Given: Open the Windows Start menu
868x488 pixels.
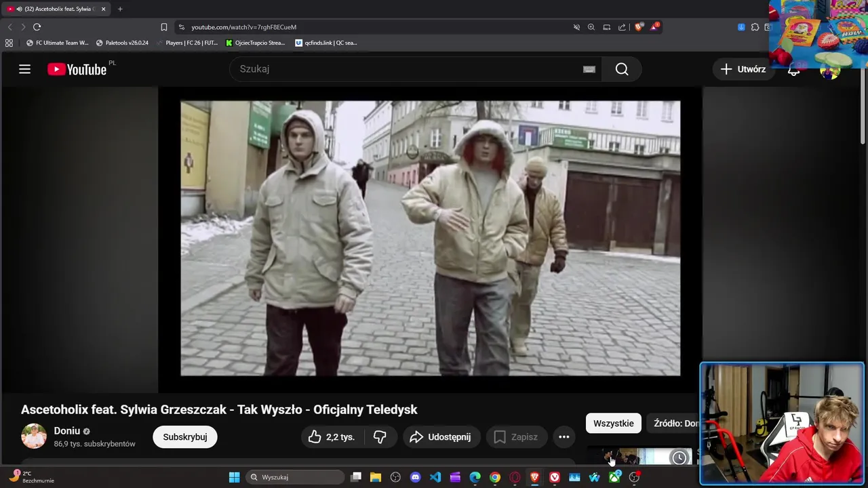Looking at the screenshot, I should click(x=234, y=477).
